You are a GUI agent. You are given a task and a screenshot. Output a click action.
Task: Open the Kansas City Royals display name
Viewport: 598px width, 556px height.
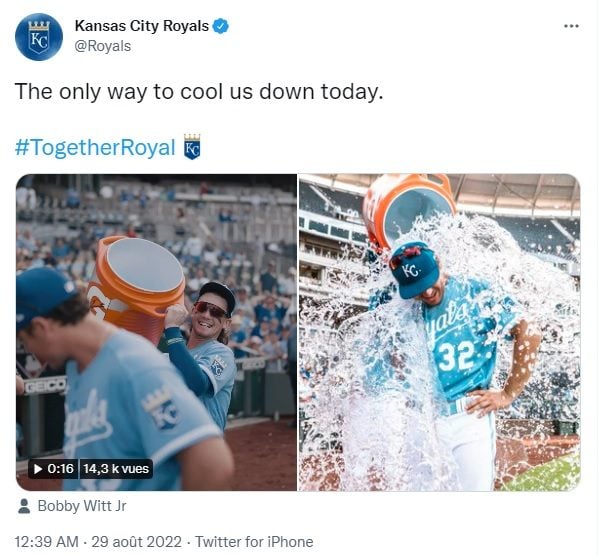pos(141,26)
